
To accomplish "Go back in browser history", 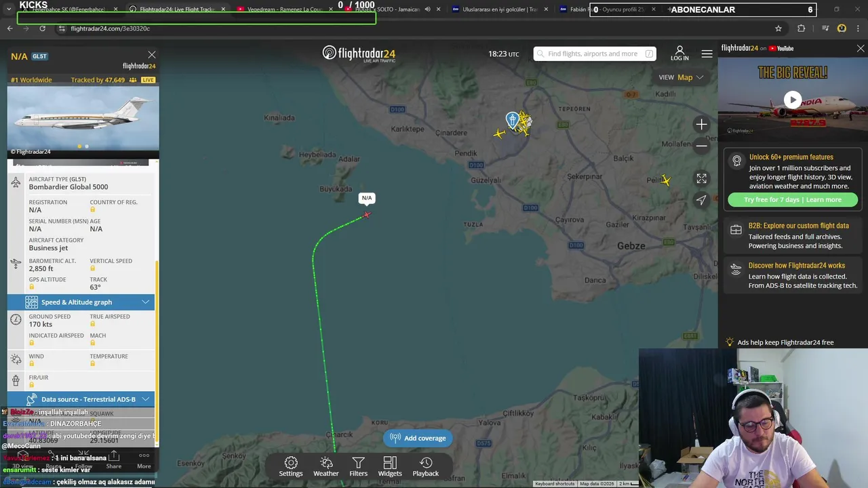I will pos(9,28).
